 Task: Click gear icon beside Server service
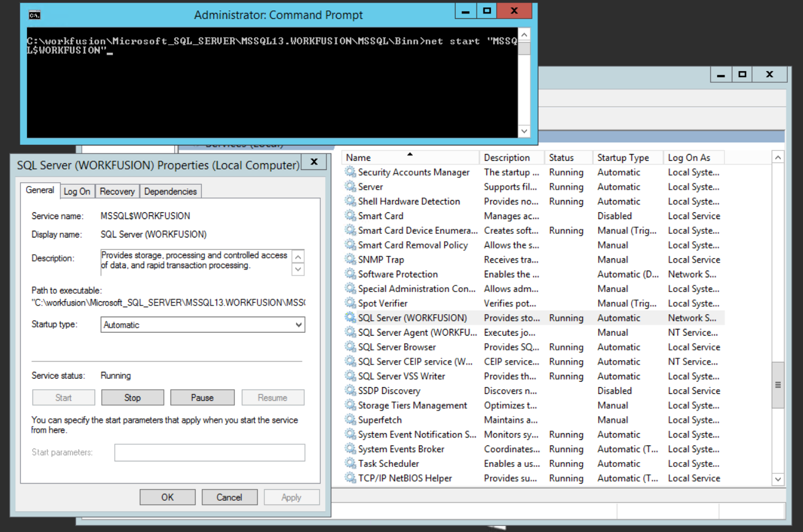[x=350, y=187]
